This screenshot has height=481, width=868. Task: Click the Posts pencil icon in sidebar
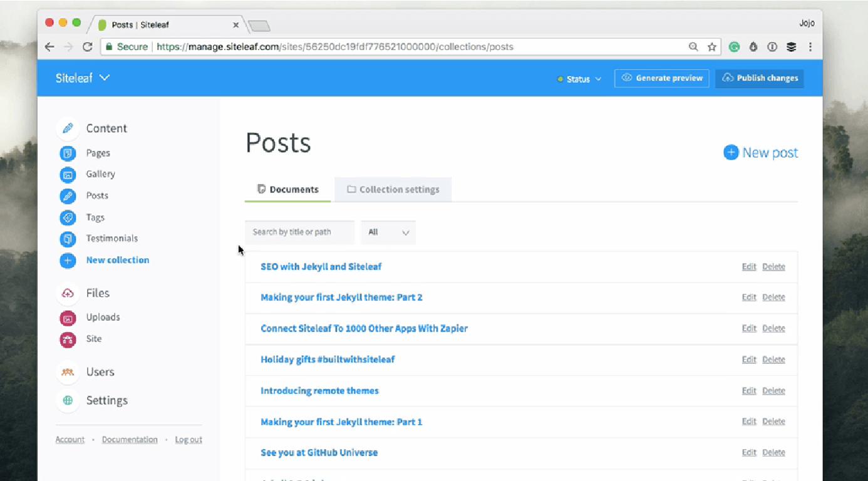(68, 196)
